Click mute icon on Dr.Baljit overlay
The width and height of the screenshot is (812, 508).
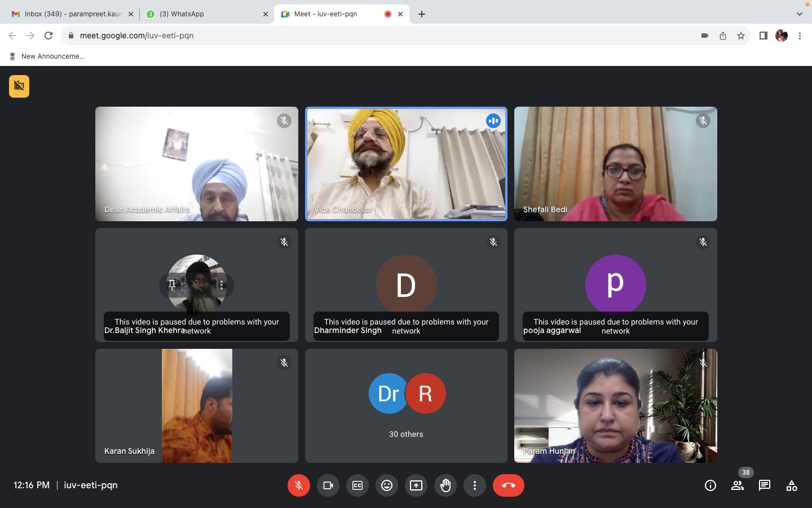tap(197, 285)
